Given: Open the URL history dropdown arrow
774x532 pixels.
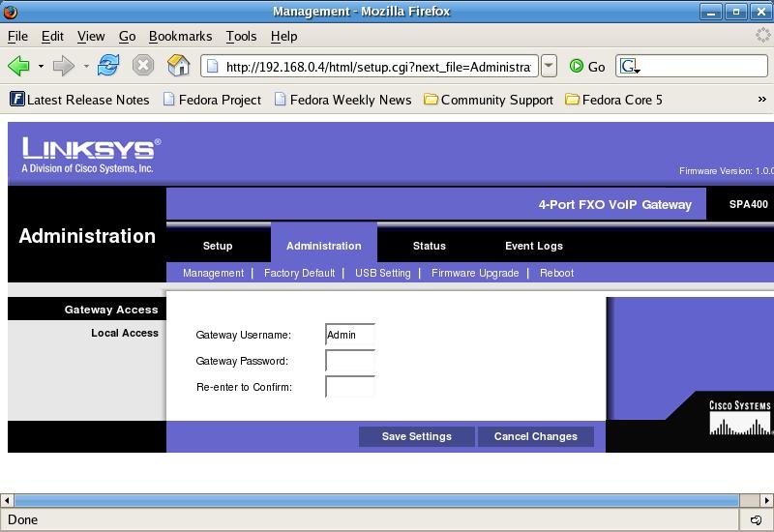Looking at the screenshot, I should click(x=549, y=67).
